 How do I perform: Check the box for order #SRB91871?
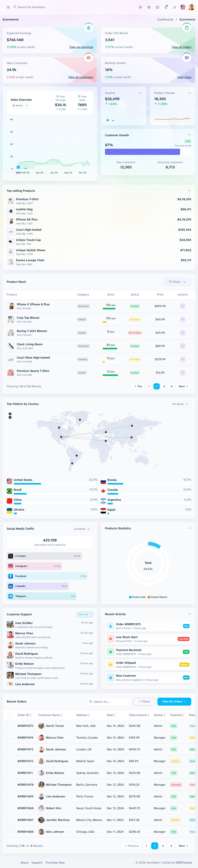[x=9, y=773]
